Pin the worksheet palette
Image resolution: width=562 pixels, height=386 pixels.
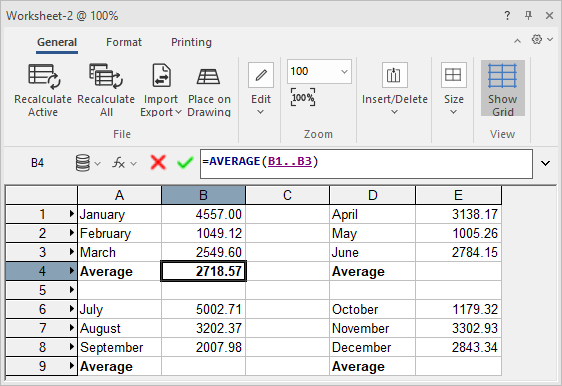coord(528,15)
